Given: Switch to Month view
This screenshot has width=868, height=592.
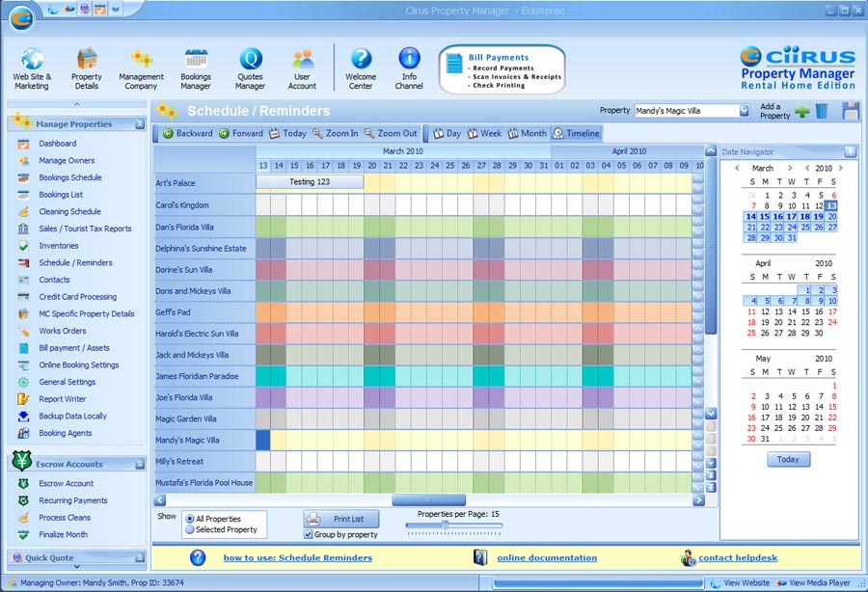Looking at the screenshot, I should pos(527,133).
